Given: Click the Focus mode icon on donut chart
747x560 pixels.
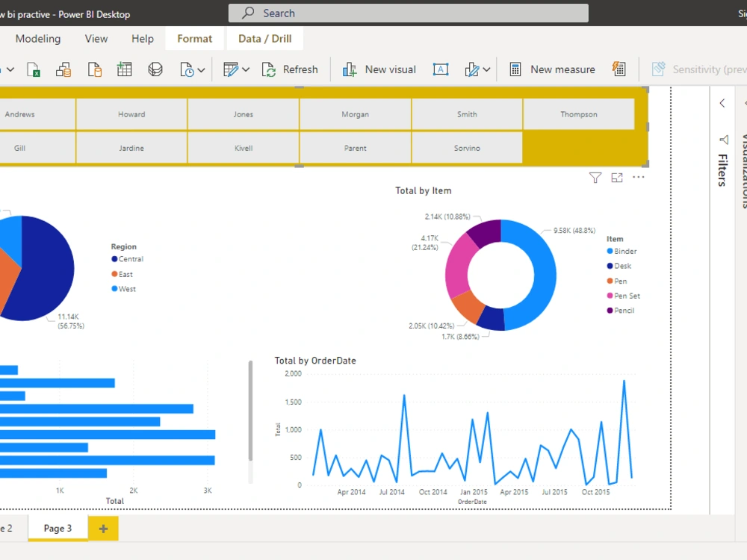Looking at the screenshot, I should tap(617, 178).
